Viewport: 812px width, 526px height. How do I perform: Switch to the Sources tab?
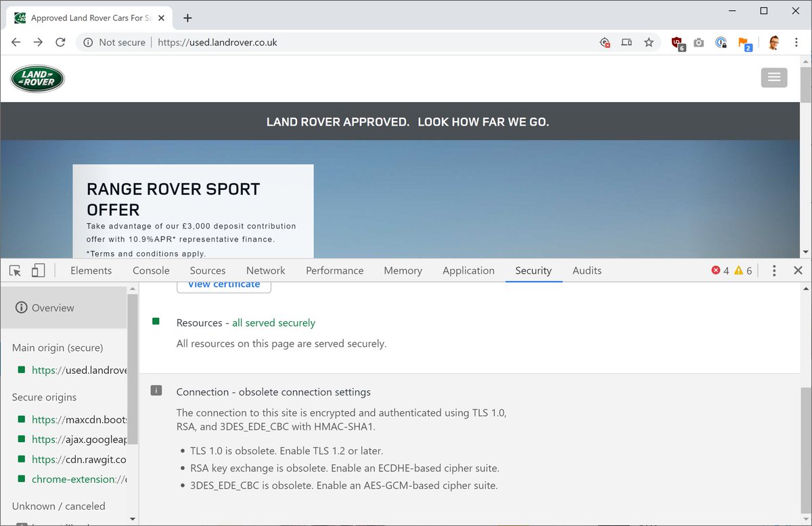pos(208,270)
